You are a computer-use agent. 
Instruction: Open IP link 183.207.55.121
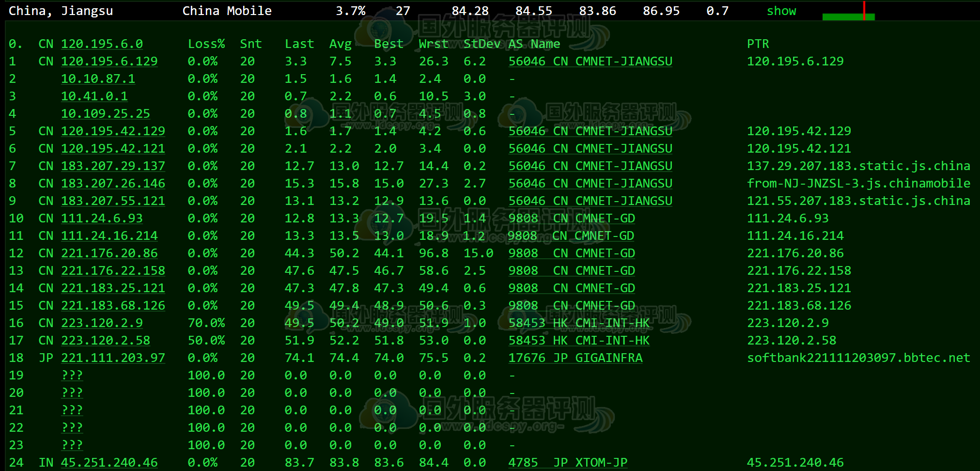[113, 201]
